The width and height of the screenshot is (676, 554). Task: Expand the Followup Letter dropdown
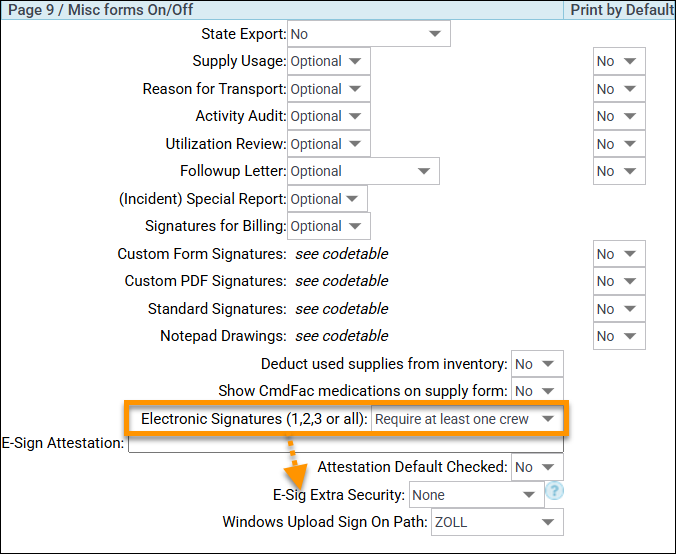click(363, 171)
